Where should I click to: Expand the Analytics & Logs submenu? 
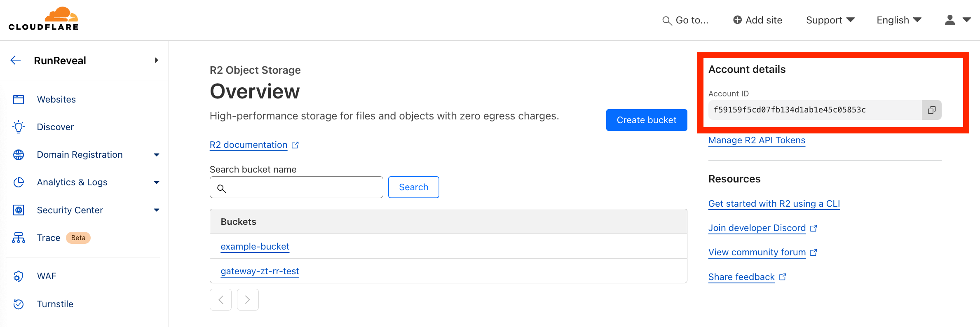(156, 182)
